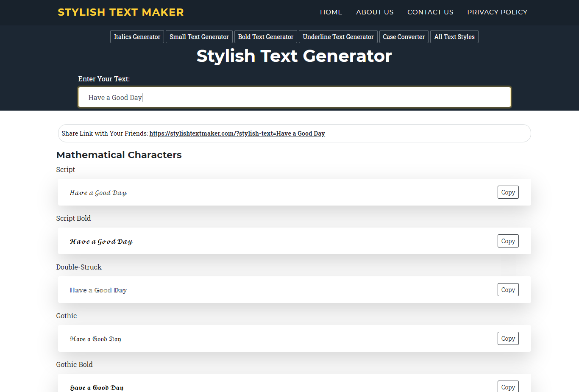Copy the Gothic Bold styled text
Image resolution: width=579 pixels, height=392 pixels.
(508, 386)
